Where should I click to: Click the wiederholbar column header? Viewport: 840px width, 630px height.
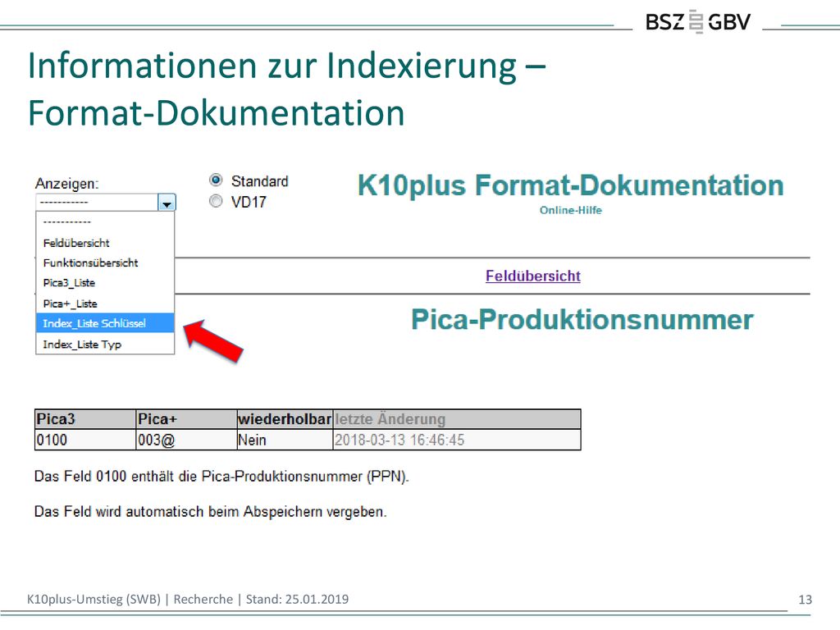[x=285, y=419]
